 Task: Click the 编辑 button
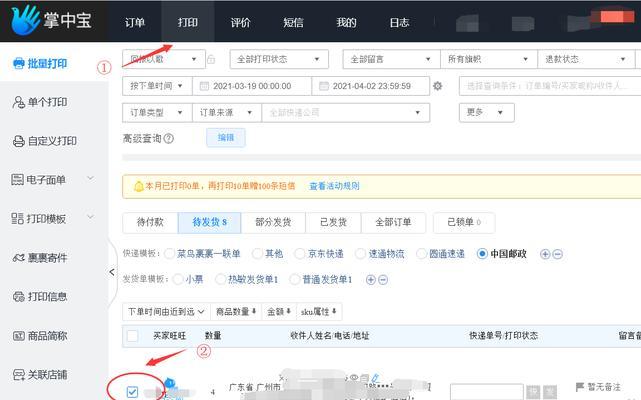(226, 137)
